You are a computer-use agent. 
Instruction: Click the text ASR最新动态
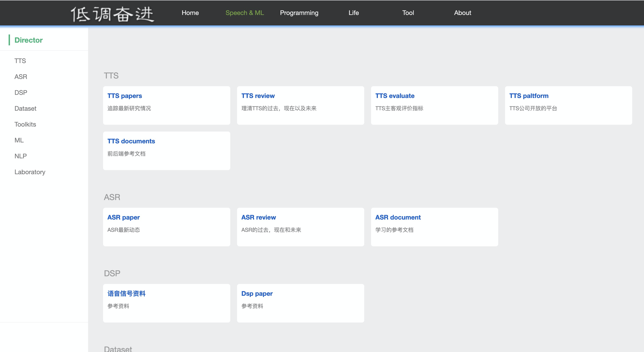point(124,230)
